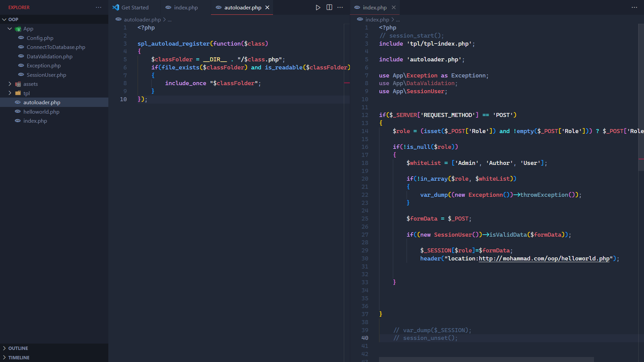Open Config.php from App folder
This screenshot has width=644, height=362.
[40, 38]
